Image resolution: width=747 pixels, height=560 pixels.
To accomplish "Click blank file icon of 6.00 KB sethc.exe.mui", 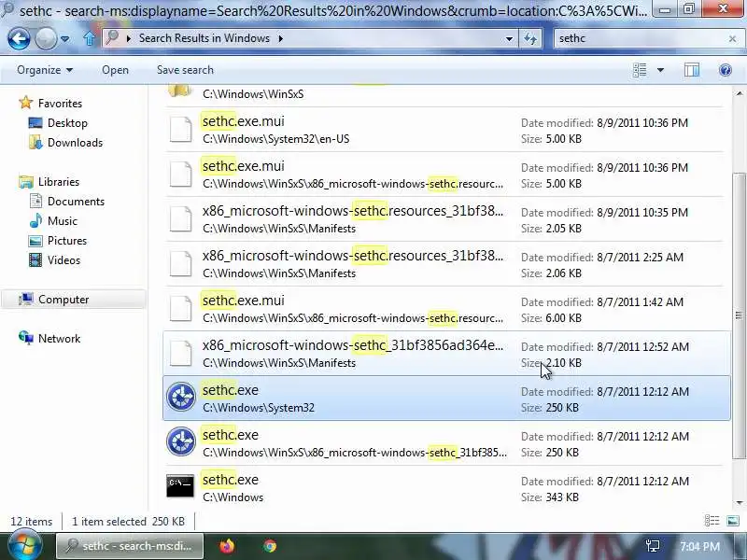I will (181, 309).
